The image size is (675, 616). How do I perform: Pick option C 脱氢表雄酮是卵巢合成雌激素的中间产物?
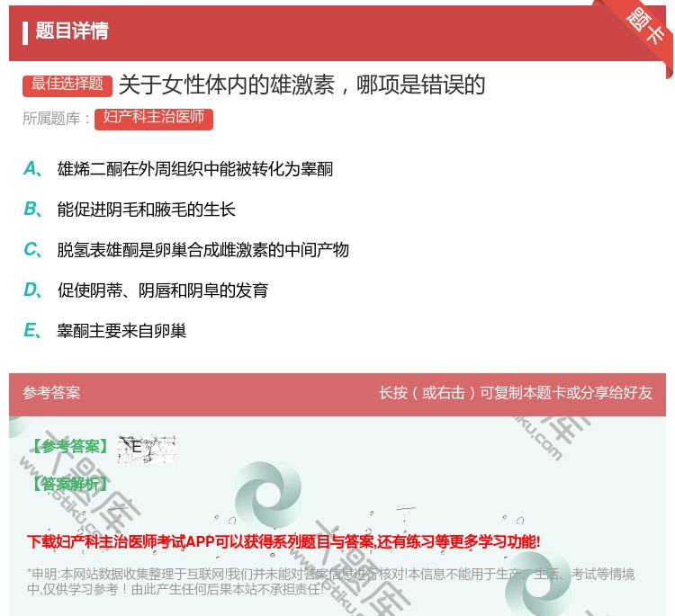point(186,249)
